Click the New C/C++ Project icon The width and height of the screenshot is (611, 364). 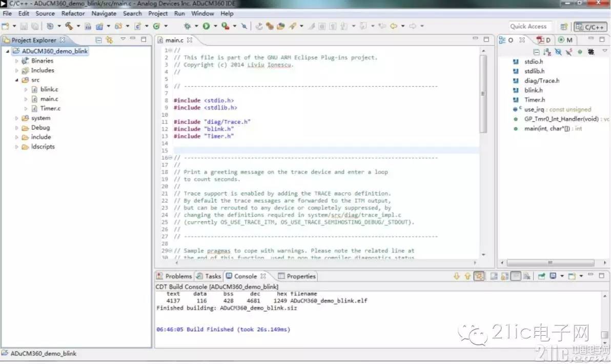(x=99, y=27)
